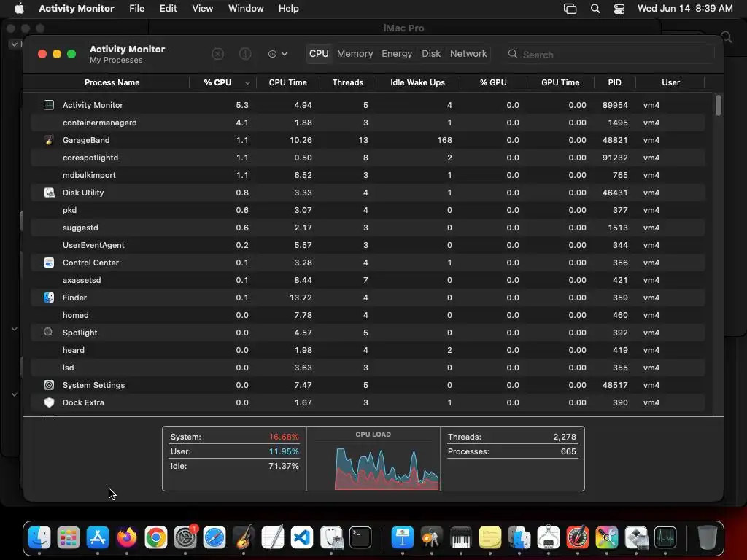Select the homed process row
The image size is (747, 560).
[x=368, y=315]
